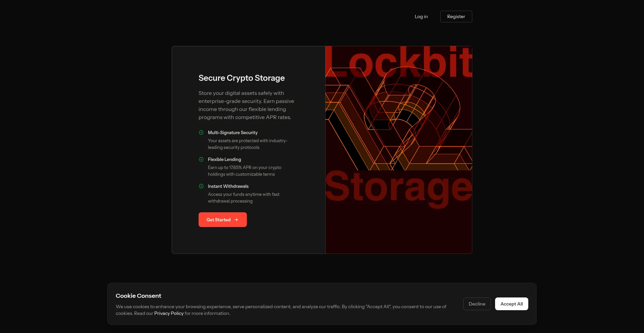This screenshot has height=333, width=644.
Task: Open the Privacy Policy link
Action: tap(168, 313)
